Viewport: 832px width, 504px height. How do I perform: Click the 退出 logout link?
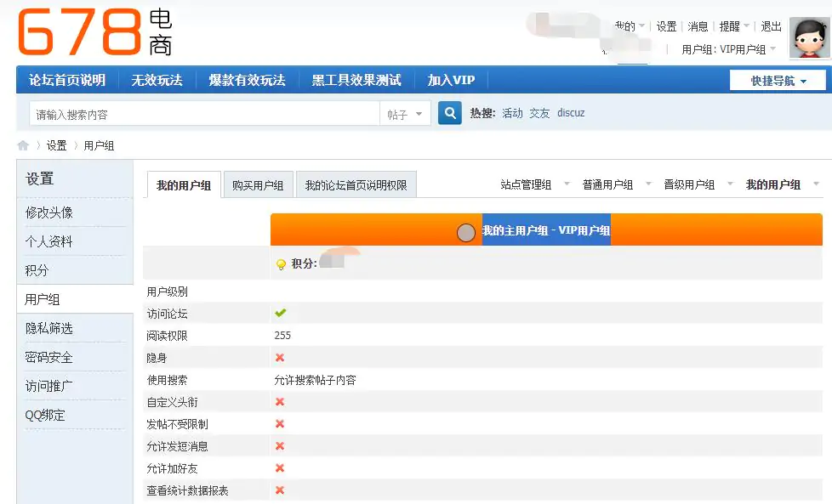coord(771,26)
